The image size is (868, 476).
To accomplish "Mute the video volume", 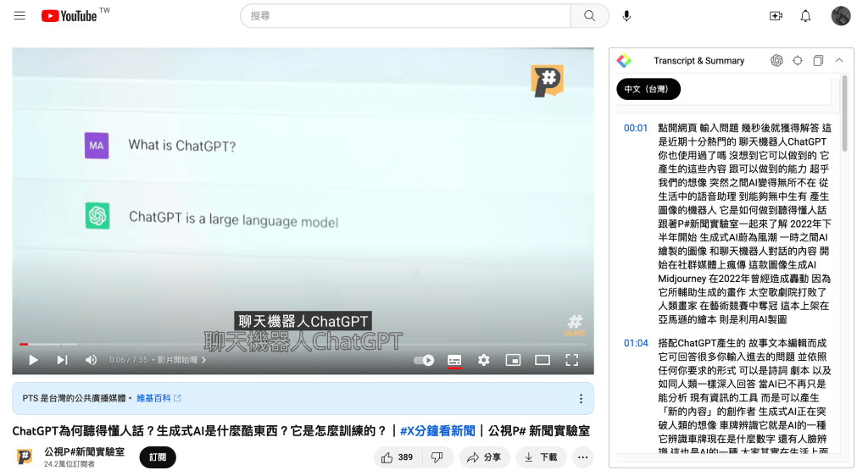I will (91, 360).
